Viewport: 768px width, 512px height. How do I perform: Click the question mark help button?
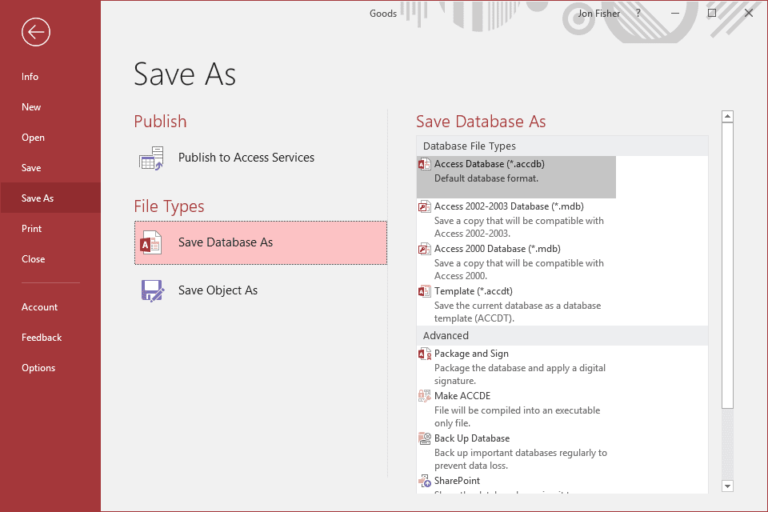pos(638,14)
